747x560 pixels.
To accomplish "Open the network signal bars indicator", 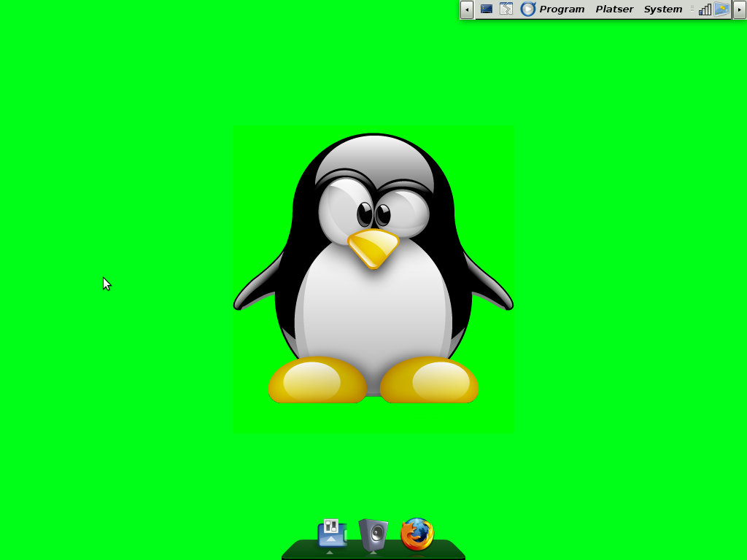I will pyautogui.click(x=705, y=9).
